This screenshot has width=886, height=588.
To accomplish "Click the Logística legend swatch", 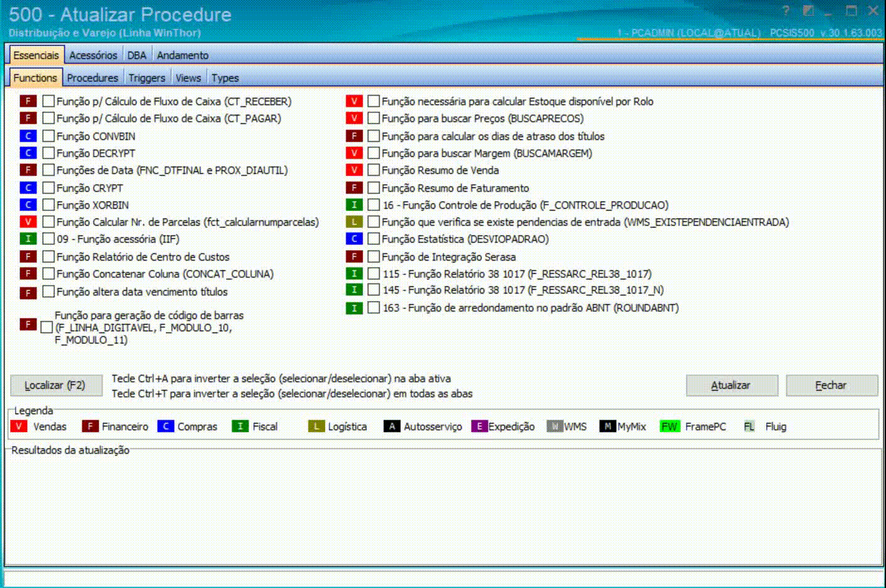I will pos(316,427).
